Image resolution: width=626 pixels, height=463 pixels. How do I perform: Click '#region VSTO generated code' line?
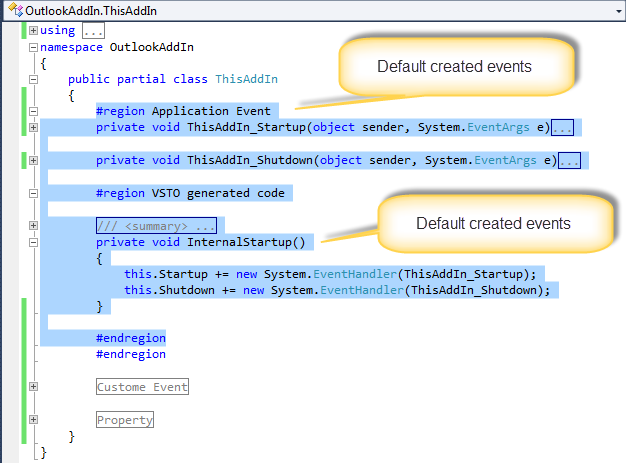coord(190,193)
